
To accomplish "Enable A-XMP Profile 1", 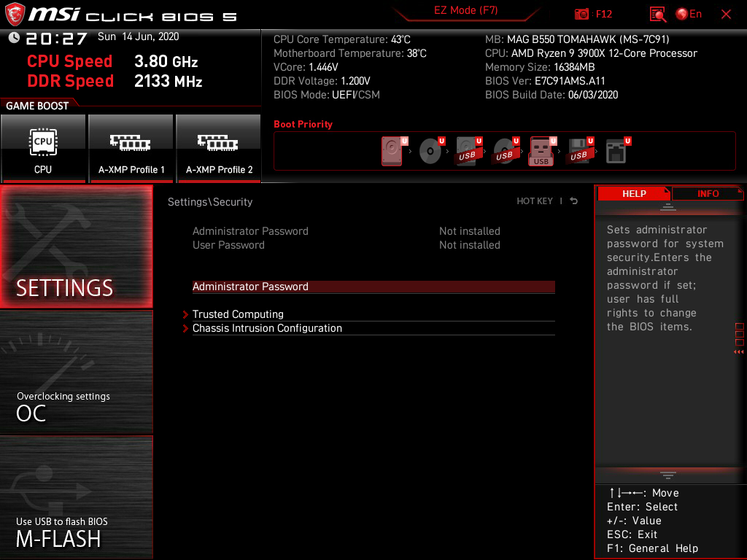I will pos(131,149).
